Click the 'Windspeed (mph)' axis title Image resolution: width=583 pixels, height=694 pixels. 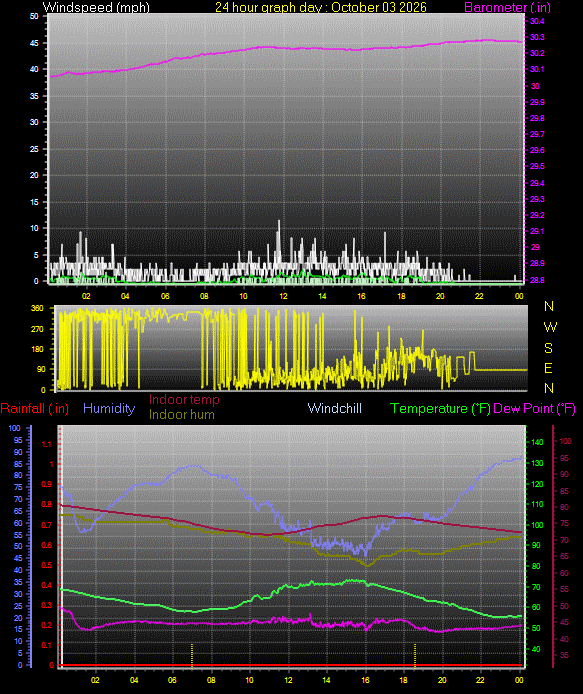[96, 7]
